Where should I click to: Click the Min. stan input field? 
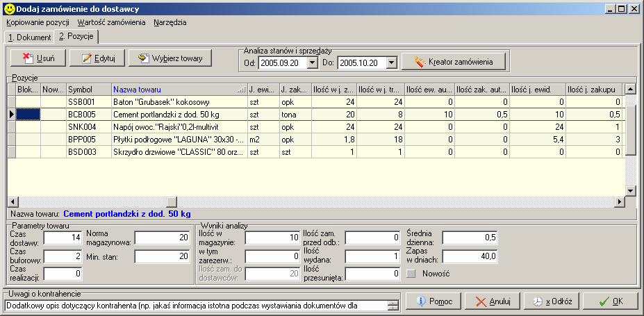click(x=163, y=257)
